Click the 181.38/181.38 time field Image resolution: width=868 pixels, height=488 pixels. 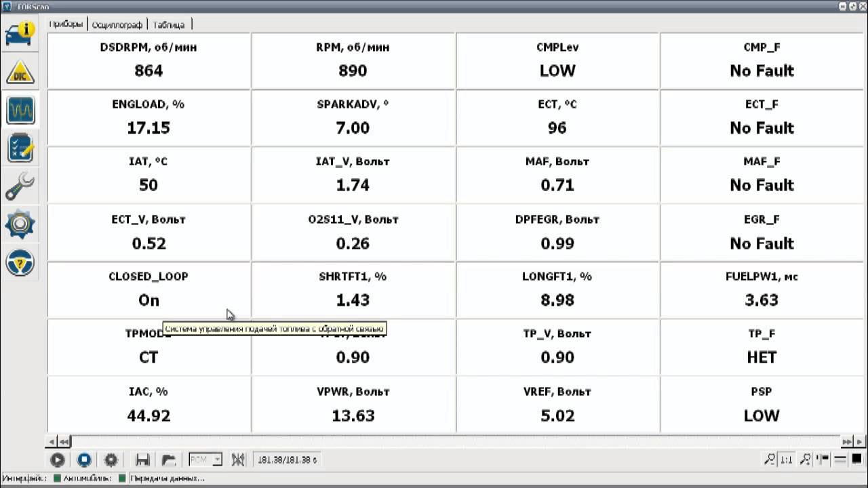288,460
